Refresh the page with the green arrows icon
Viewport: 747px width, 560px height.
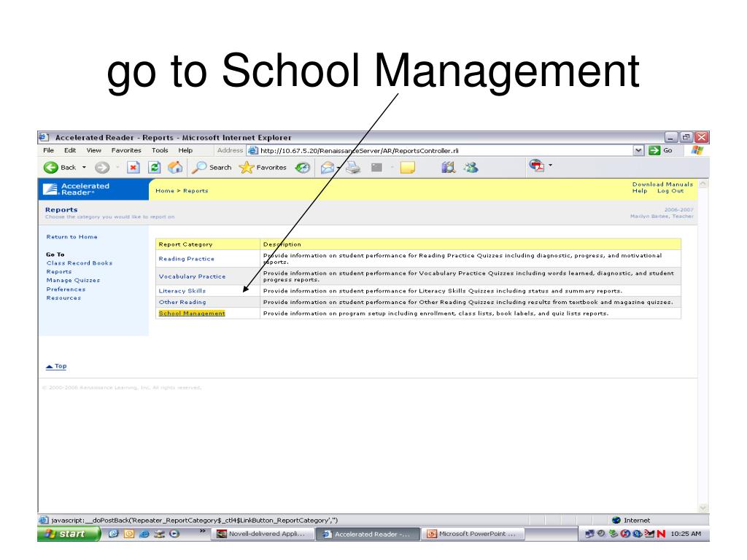click(x=155, y=168)
